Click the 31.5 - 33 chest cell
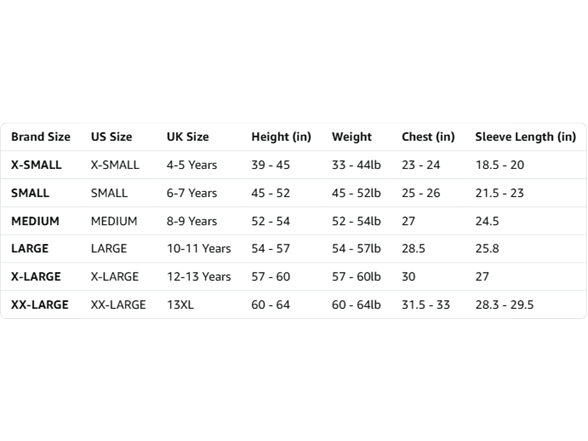The image size is (588, 441). click(x=426, y=305)
